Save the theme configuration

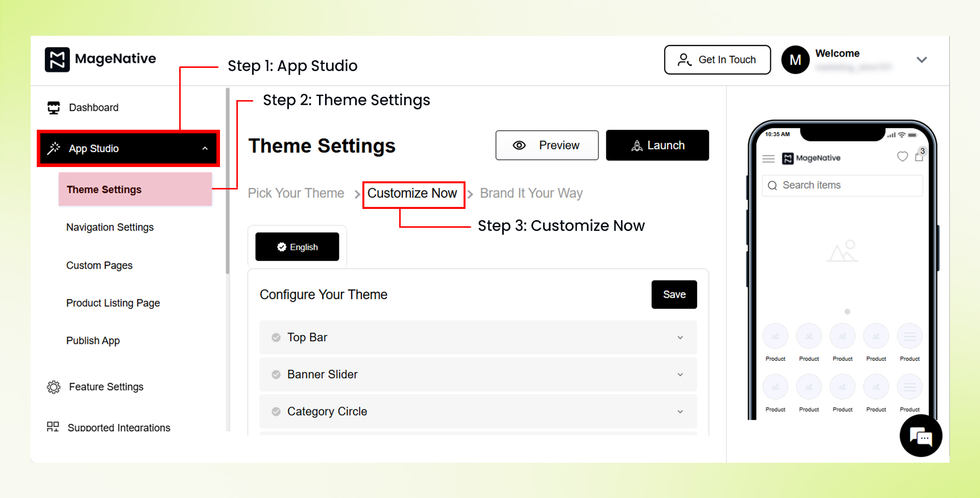tap(674, 294)
